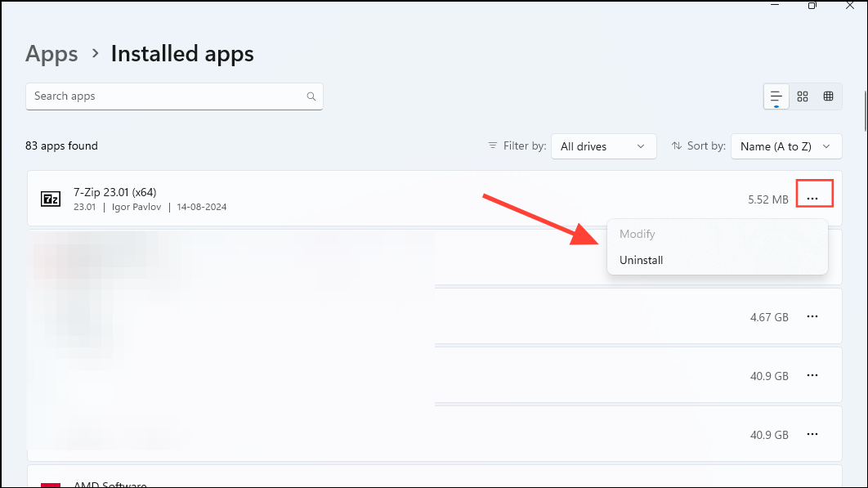
Task: Focus the Search apps text field
Action: pos(168,96)
